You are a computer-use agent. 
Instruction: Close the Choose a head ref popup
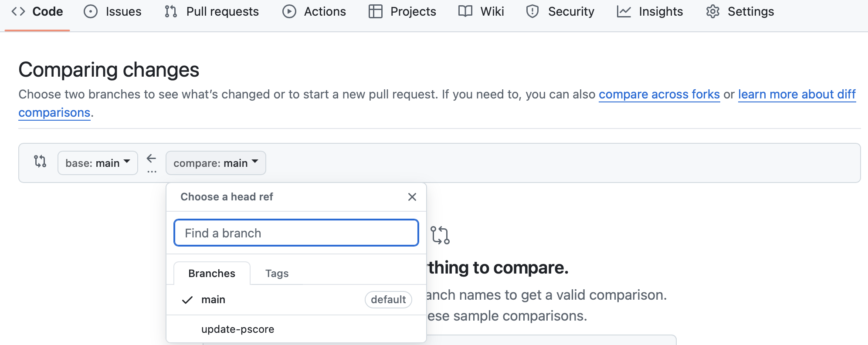[x=412, y=197]
